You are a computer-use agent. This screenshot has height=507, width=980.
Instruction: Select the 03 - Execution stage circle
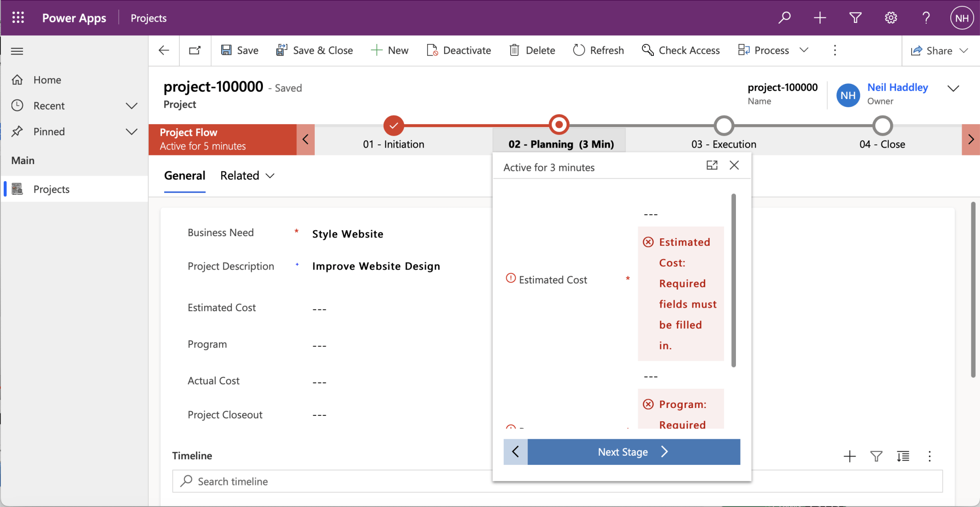[x=724, y=125]
